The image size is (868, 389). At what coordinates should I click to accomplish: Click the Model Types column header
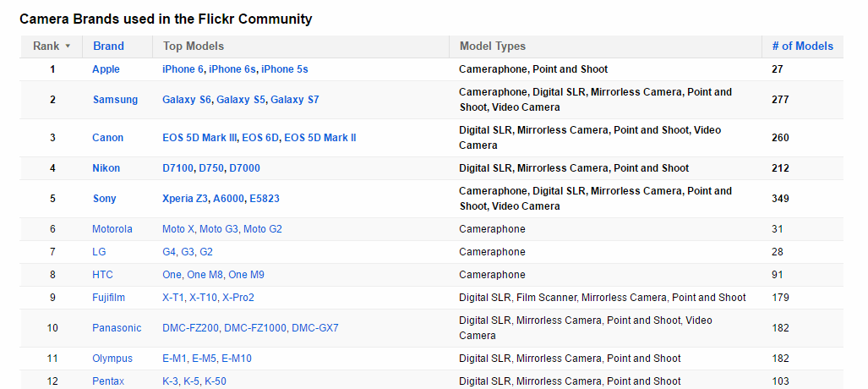(x=492, y=46)
